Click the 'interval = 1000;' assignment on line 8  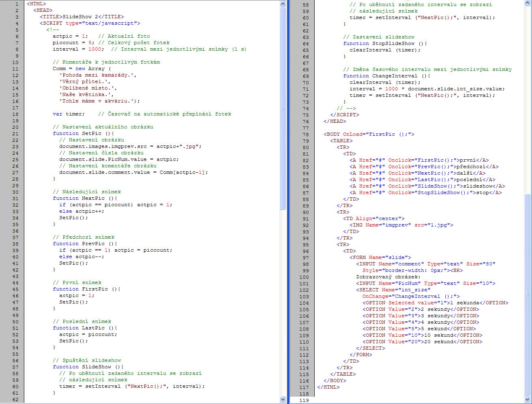point(78,49)
